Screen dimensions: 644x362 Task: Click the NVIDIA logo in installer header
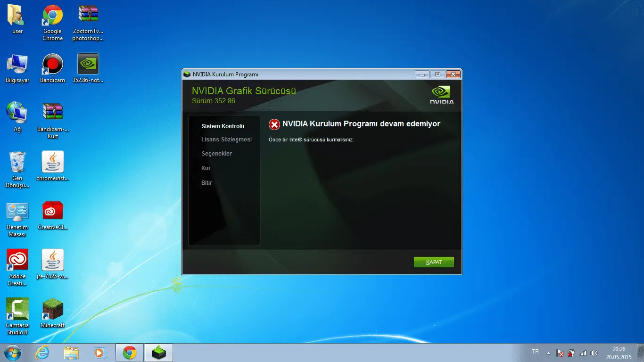pyautogui.click(x=442, y=95)
